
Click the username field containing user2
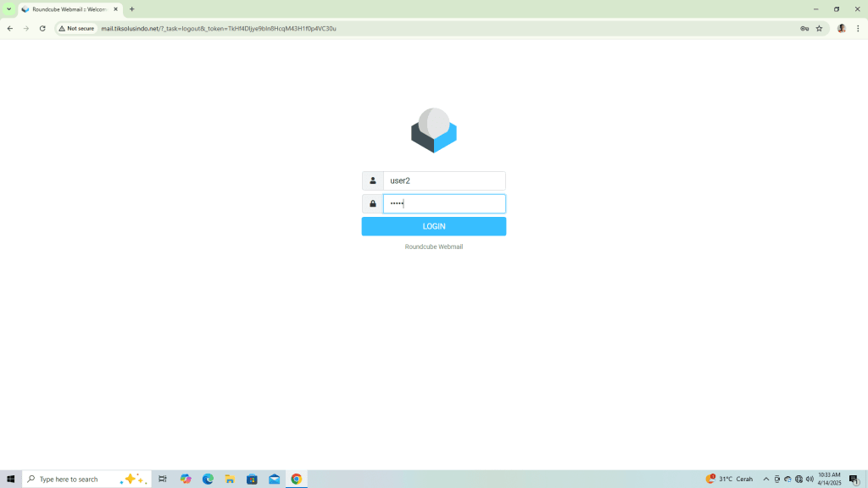tap(444, 180)
